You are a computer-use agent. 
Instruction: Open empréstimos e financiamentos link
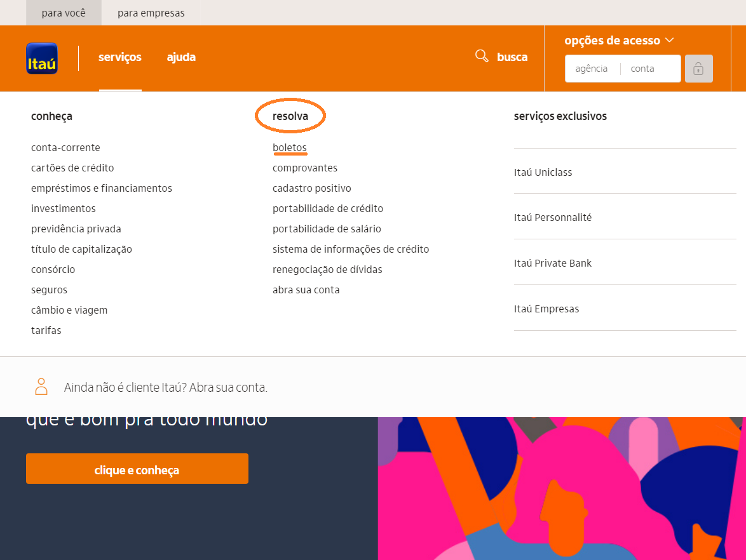point(101,188)
